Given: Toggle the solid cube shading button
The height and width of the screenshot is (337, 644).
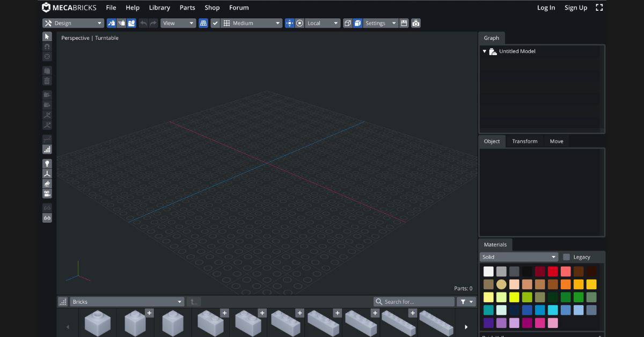Looking at the screenshot, I should pyautogui.click(x=357, y=23).
